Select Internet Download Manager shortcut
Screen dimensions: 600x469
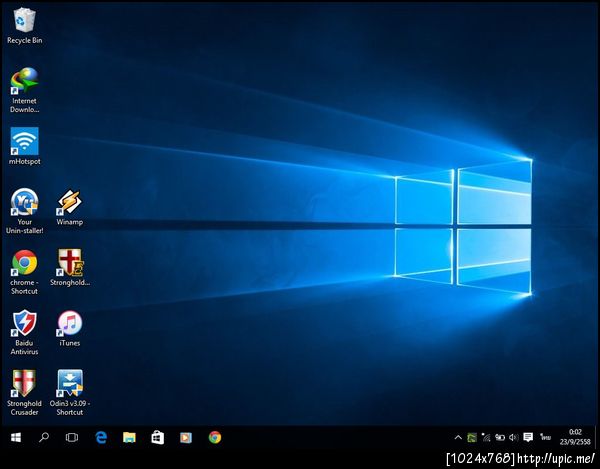click(x=24, y=90)
